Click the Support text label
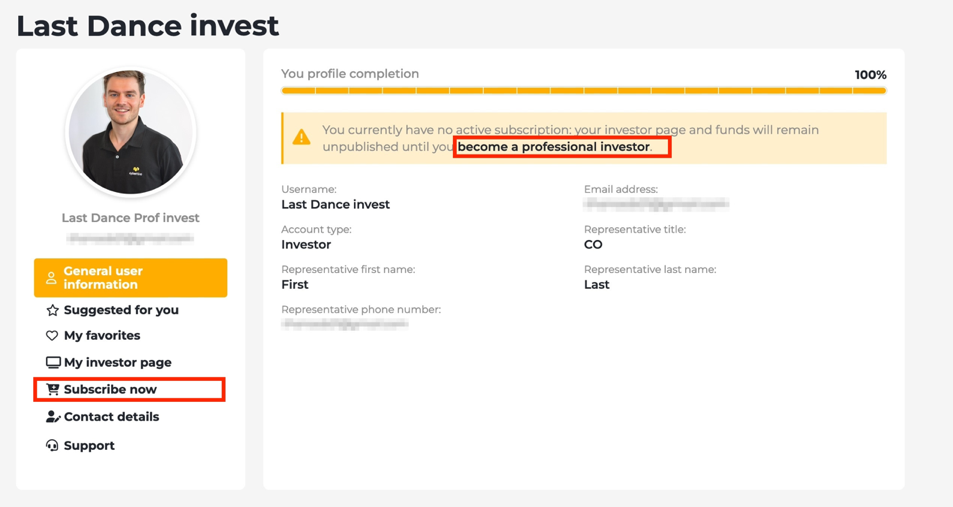This screenshot has width=953, height=507. tap(89, 446)
